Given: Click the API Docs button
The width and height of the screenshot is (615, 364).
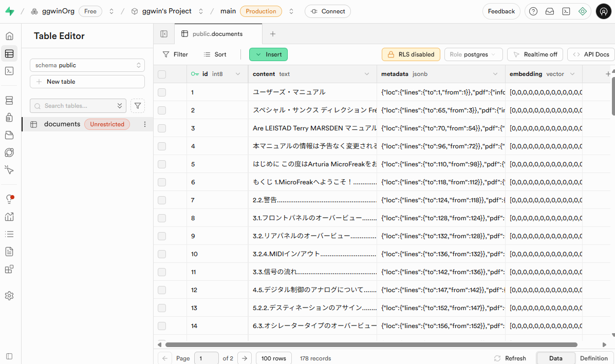Looking at the screenshot, I should [x=591, y=54].
